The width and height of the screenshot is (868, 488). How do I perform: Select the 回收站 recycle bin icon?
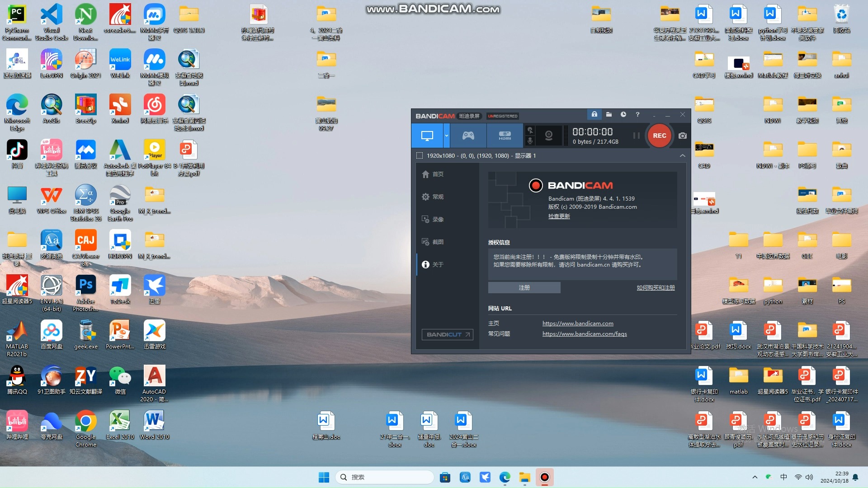841,18
